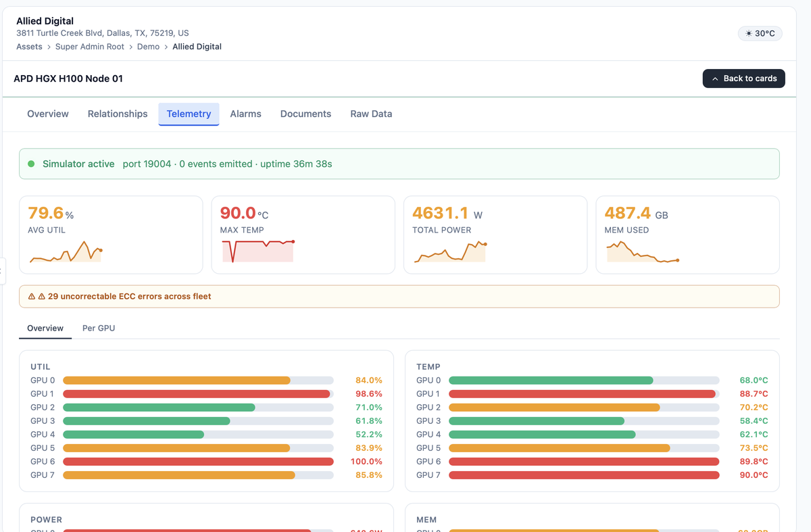This screenshot has height=532, width=811.
Task: Click the GPU 4 UTIL progress bar
Action: [x=198, y=435]
